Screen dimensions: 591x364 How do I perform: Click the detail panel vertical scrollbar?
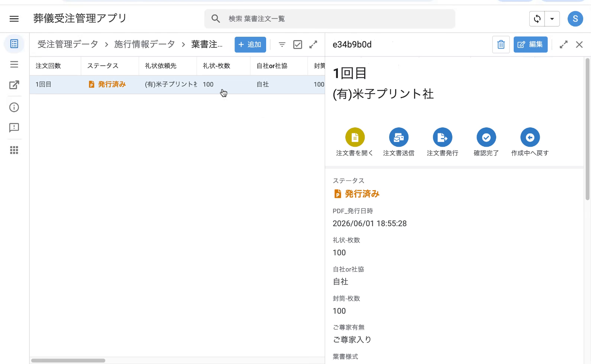click(588, 129)
